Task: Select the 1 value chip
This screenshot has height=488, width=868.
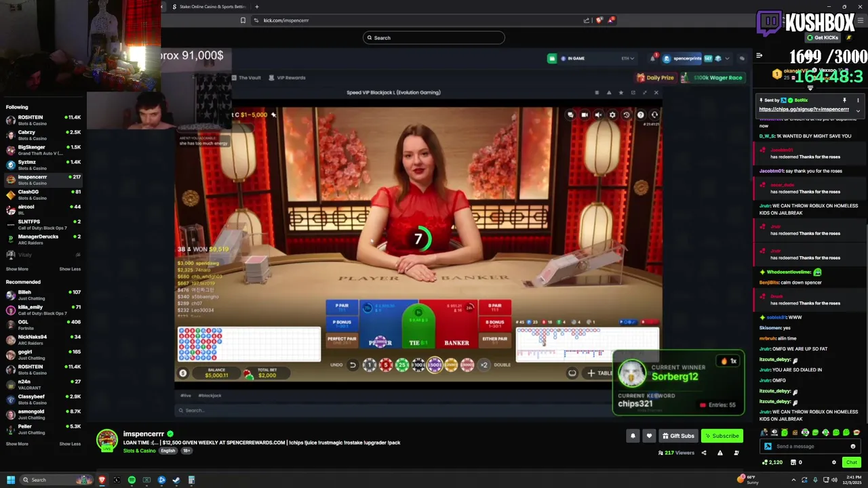Action: pyautogui.click(x=370, y=365)
